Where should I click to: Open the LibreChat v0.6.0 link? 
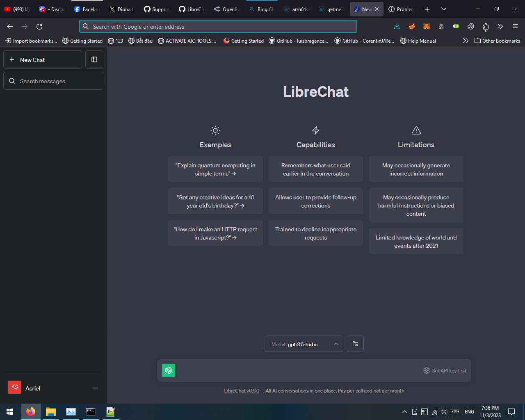241,390
